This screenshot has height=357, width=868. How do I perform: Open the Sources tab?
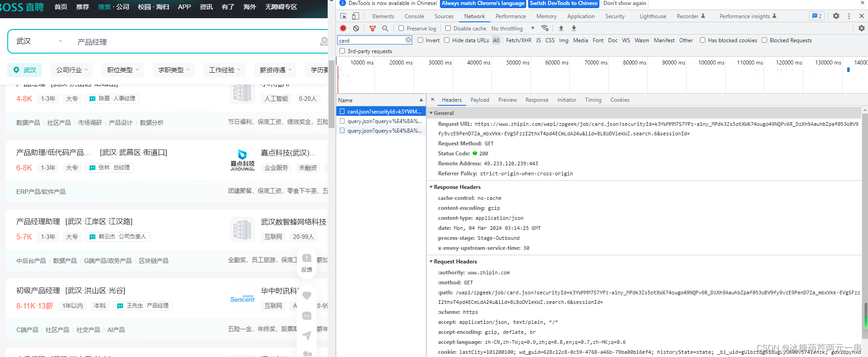[x=444, y=16]
